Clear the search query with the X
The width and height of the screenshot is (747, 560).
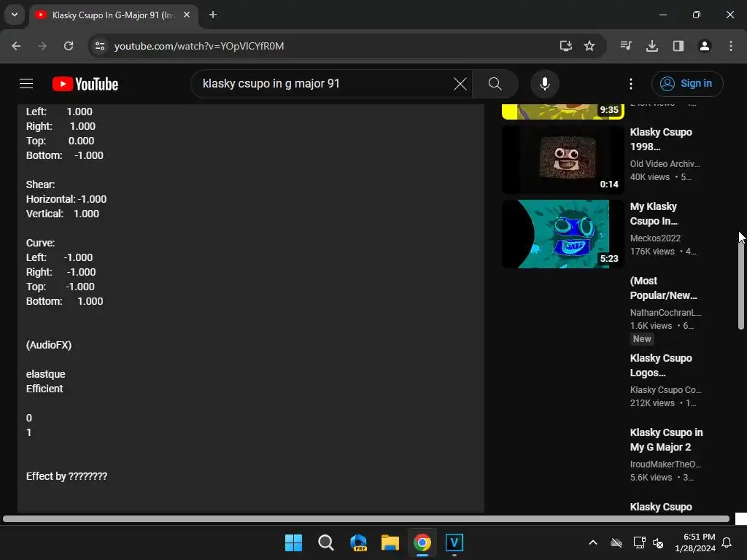pos(460,84)
